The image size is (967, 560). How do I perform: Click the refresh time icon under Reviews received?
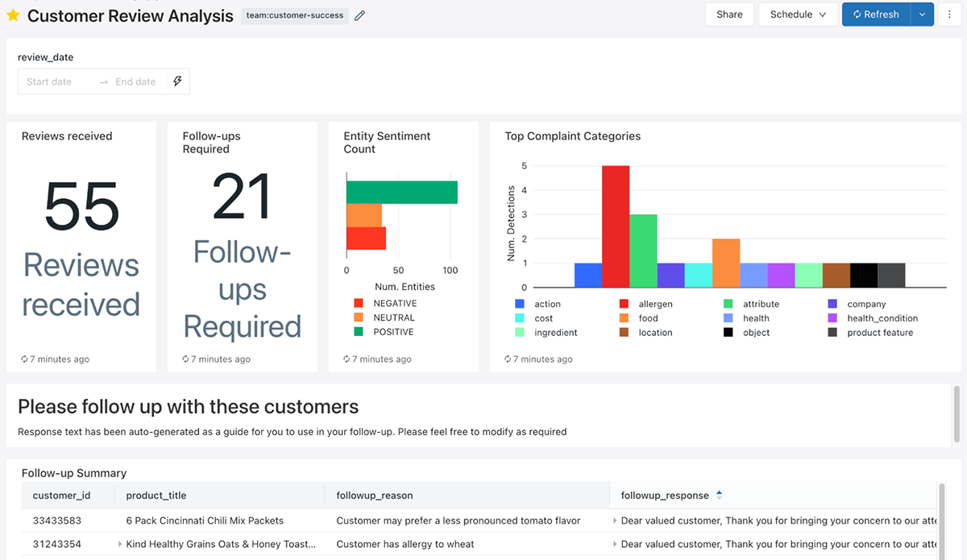(x=25, y=359)
